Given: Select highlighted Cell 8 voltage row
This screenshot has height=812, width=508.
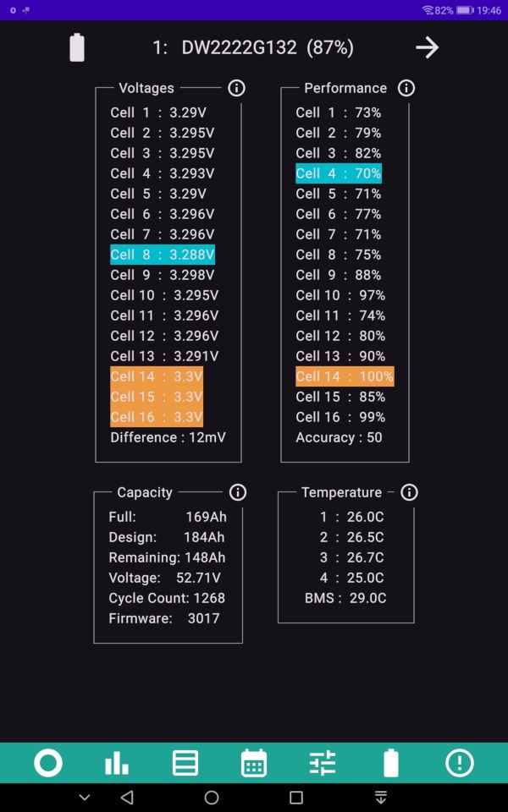Looking at the screenshot, I should click(x=163, y=255).
